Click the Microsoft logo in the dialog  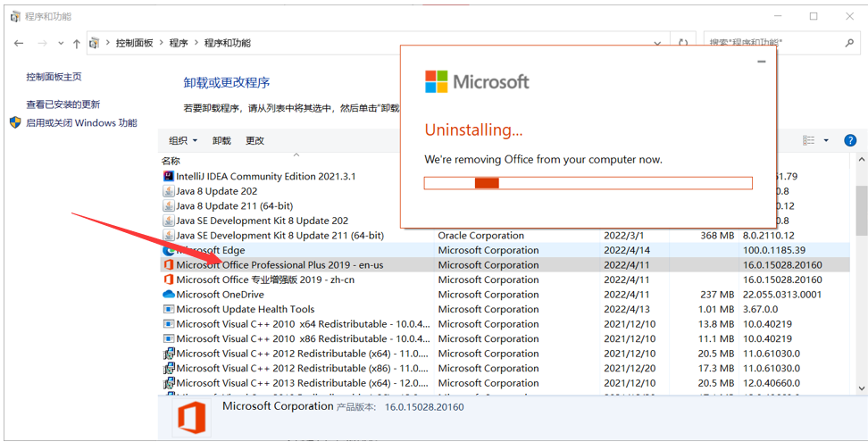(477, 82)
